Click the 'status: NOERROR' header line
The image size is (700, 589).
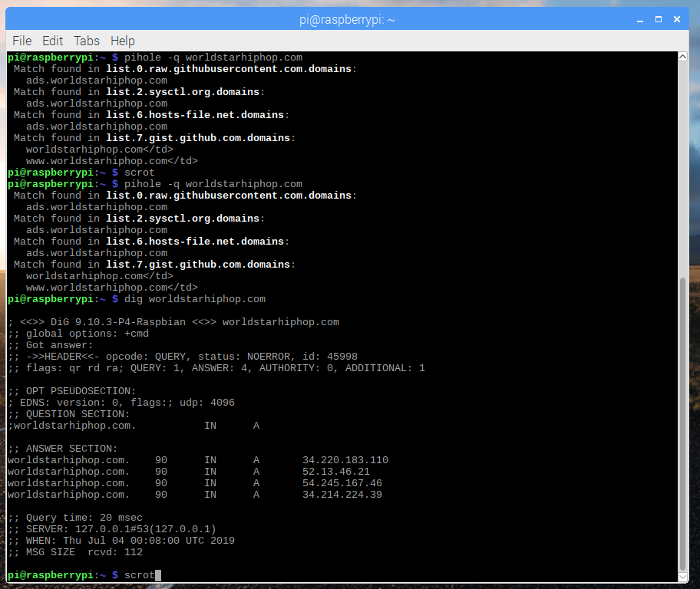click(183, 357)
